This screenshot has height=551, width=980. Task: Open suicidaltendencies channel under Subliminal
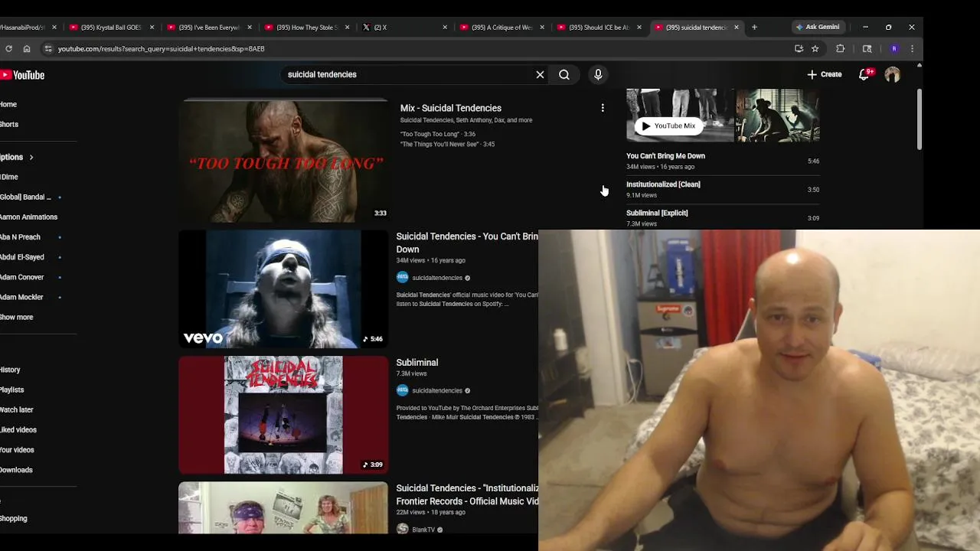point(437,390)
